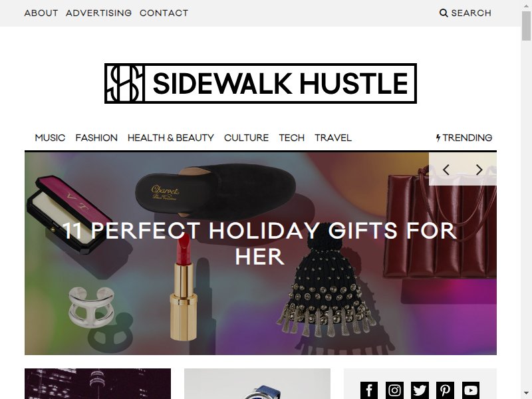Open the Music category
Screen dimensions: 532x399
tap(50, 138)
